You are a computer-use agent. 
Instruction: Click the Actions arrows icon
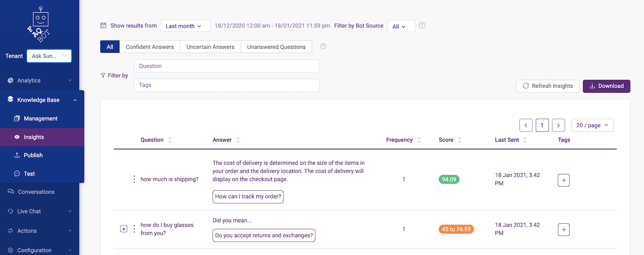[x=11, y=231]
